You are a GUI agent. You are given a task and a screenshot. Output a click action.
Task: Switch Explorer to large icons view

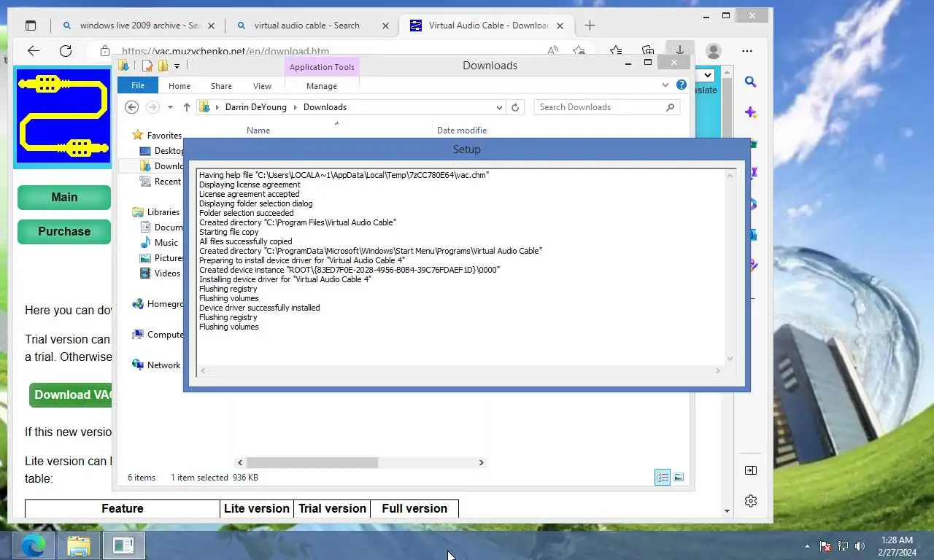(x=679, y=478)
